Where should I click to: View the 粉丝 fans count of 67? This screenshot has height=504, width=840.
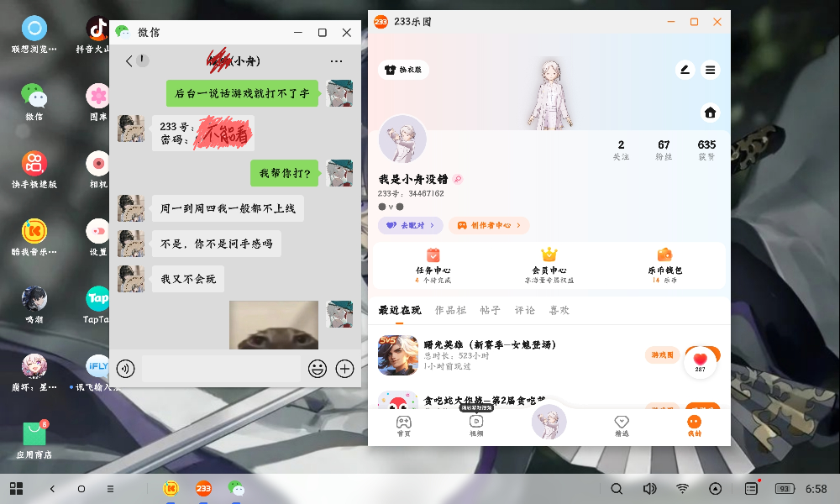pyautogui.click(x=664, y=150)
